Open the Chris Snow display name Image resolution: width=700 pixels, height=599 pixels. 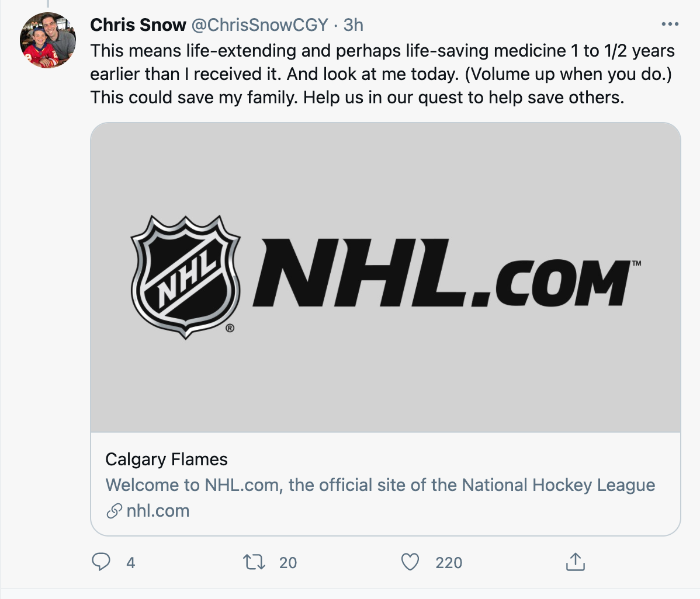(x=138, y=25)
